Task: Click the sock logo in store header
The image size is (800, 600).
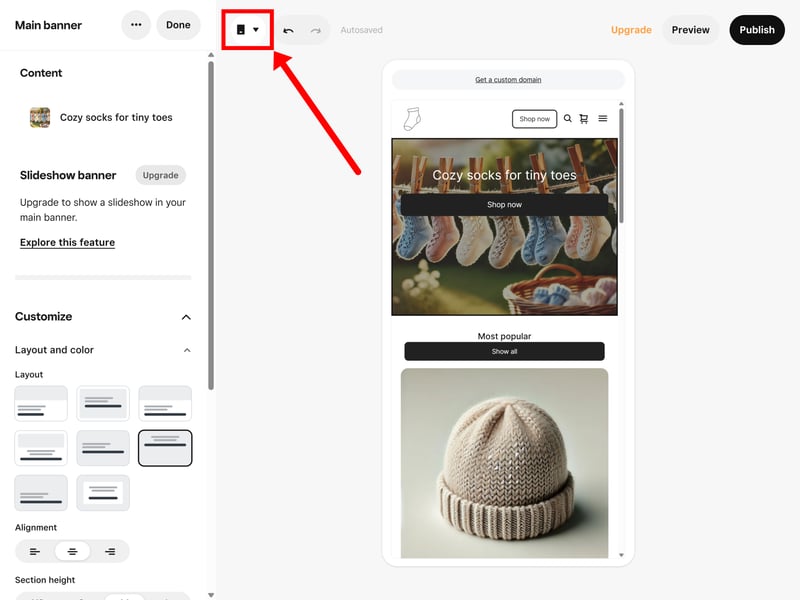Action: (411, 119)
